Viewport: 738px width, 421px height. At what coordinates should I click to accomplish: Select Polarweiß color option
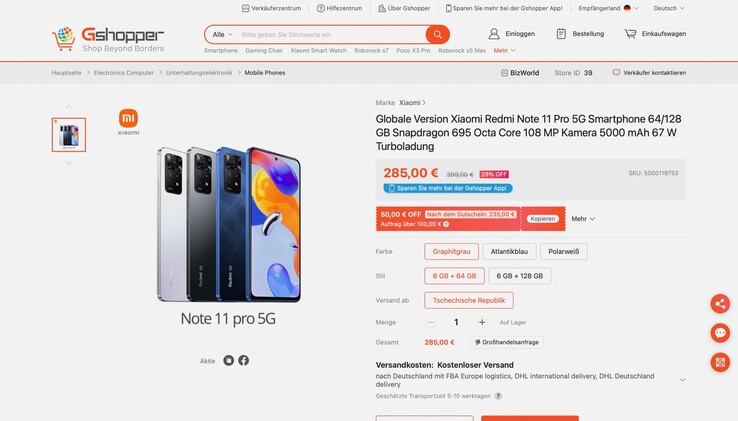coord(563,251)
